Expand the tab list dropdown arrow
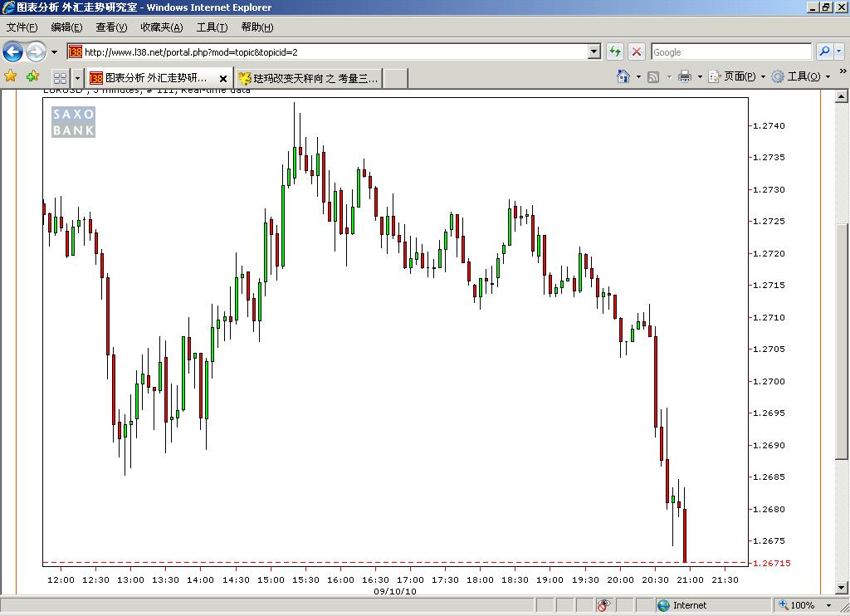850x616 pixels. click(77, 78)
